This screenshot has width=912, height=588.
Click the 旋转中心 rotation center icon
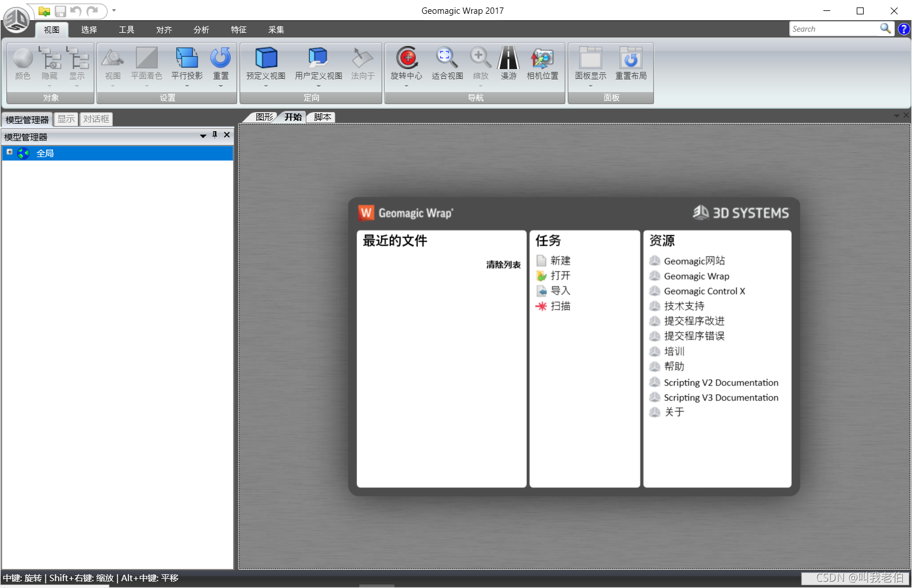tap(406, 58)
